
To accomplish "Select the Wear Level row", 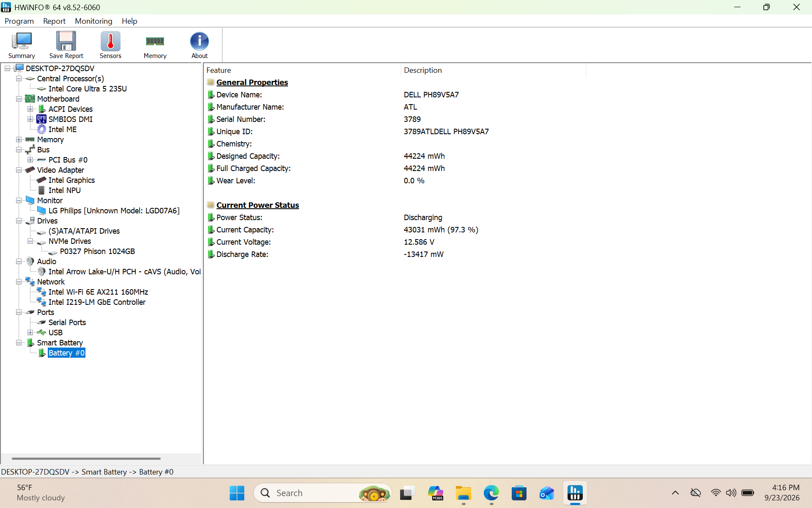I will (395, 181).
